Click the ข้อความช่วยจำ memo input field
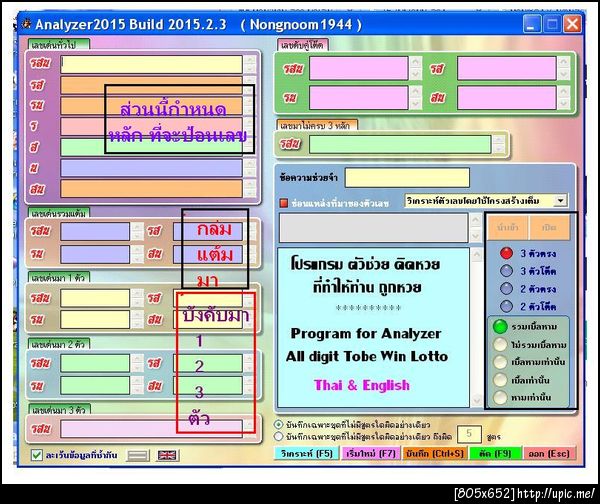 pos(407,178)
